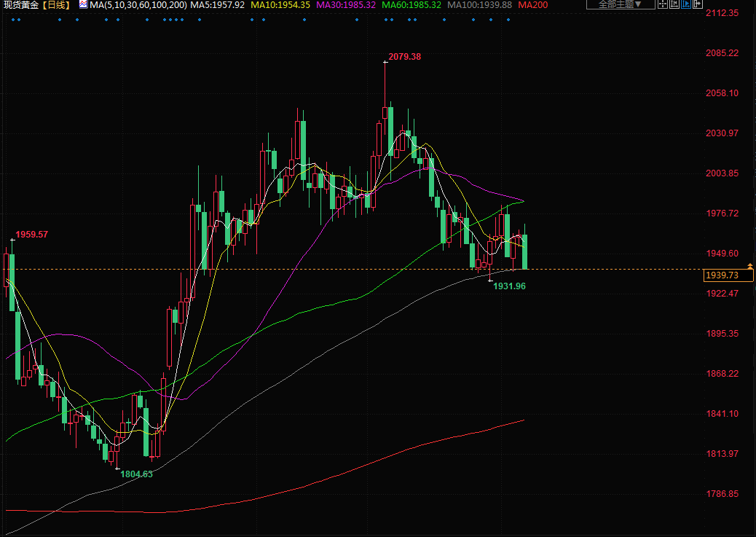Click the rightmost chart export icon

[697, 4]
